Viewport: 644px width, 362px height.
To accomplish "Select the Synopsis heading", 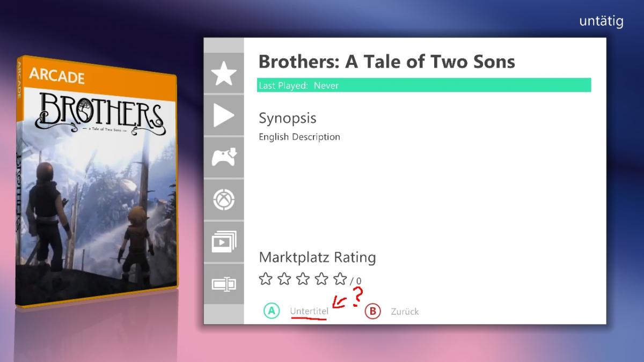I will tap(288, 119).
